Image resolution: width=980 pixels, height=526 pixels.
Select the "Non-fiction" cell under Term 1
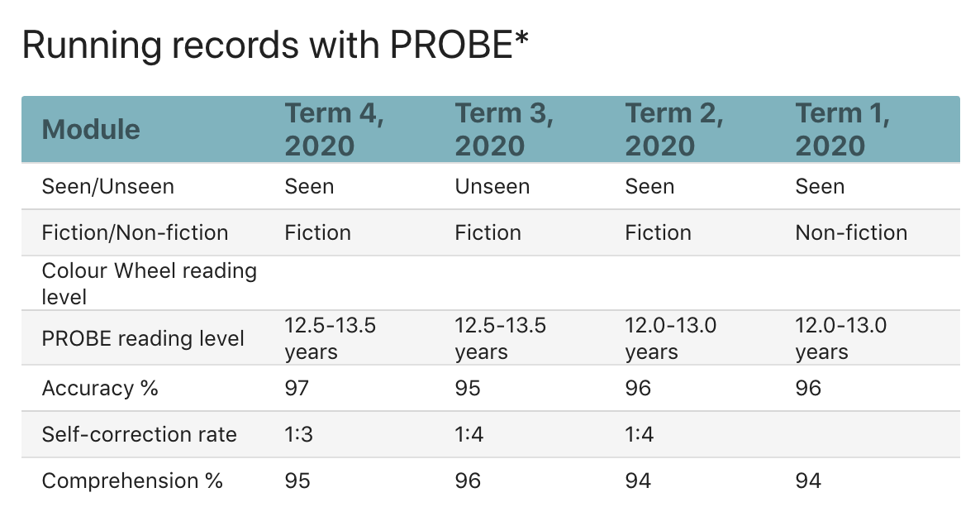click(851, 232)
